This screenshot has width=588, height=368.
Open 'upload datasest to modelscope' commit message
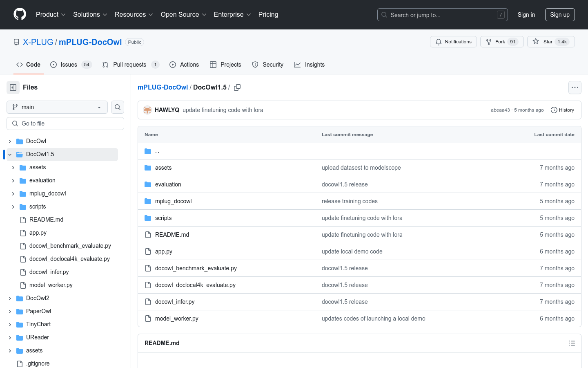tap(361, 168)
